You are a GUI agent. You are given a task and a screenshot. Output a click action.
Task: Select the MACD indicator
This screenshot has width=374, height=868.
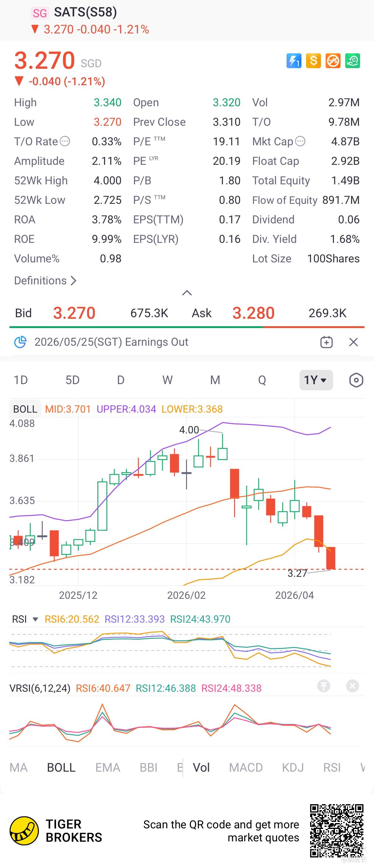pyautogui.click(x=246, y=767)
